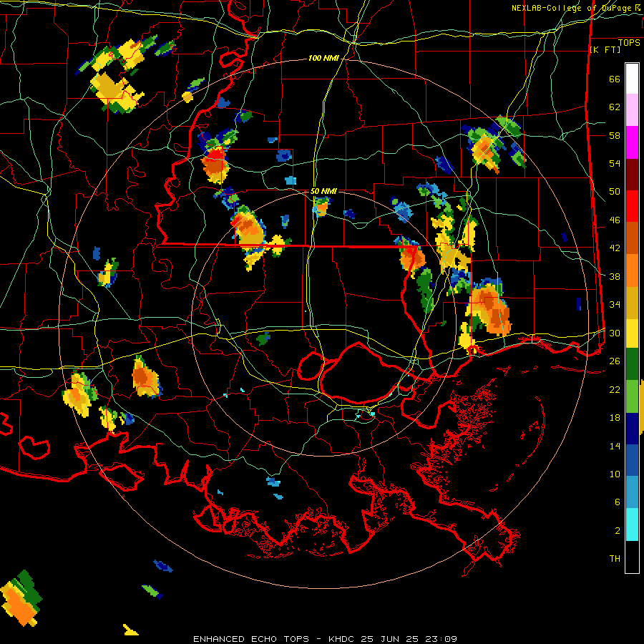Screen dimensions: 644x644
Task: Click the bright red legend swatch
Action: tap(632, 206)
